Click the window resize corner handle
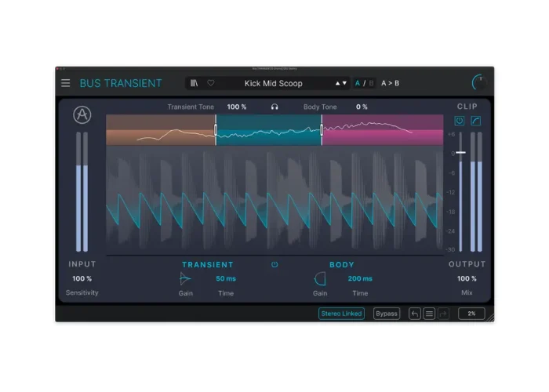This screenshot has height=392, width=549. [490, 318]
